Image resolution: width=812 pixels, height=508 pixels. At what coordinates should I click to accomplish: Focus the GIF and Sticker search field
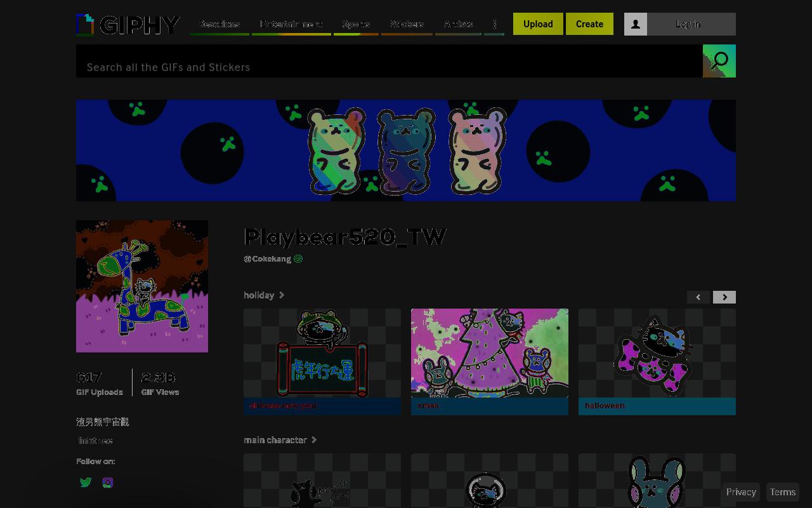[389, 61]
